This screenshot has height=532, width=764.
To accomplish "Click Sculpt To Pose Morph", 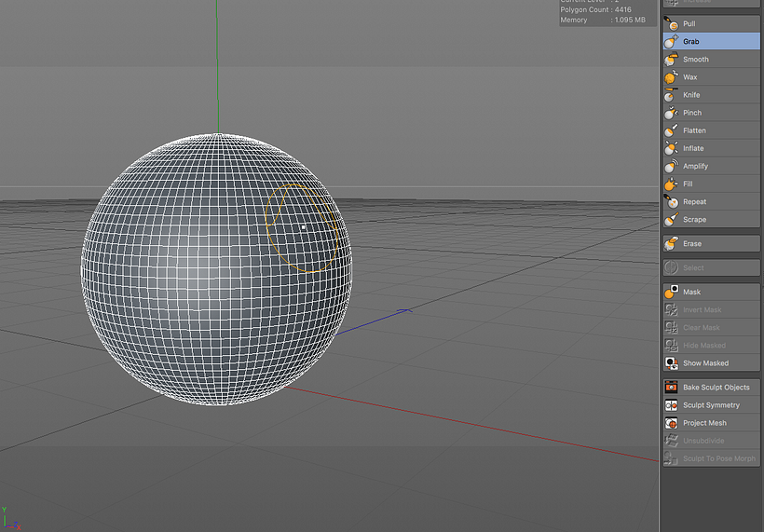I will coord(711,458).
